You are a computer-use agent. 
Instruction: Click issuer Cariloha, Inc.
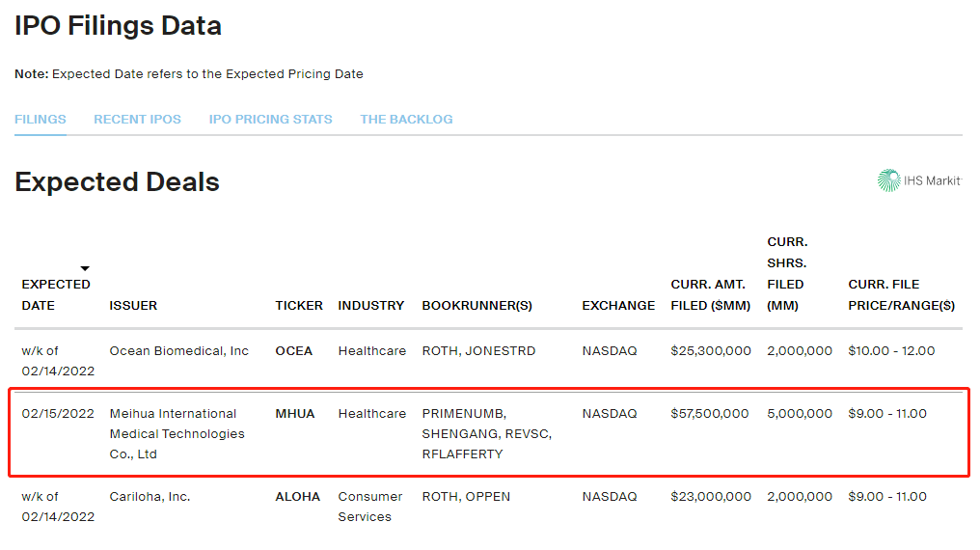[x=150, y=497]
